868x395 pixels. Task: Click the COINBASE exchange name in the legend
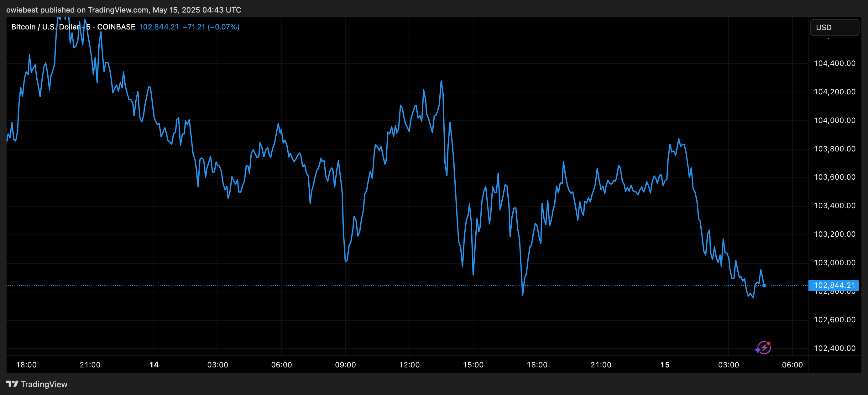pyautogui.click(x=116, y=27)
